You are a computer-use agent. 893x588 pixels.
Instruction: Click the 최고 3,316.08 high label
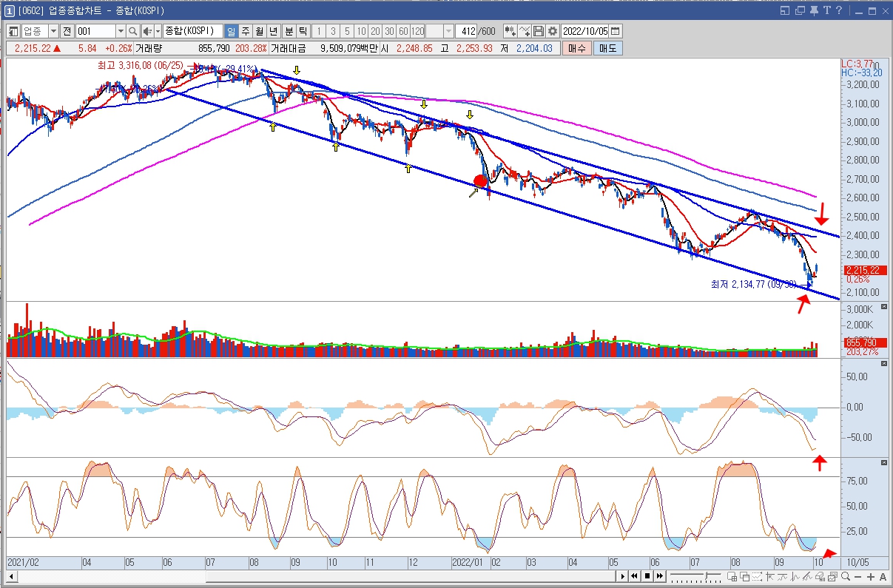pyautogui.click(x=141, y=66)
